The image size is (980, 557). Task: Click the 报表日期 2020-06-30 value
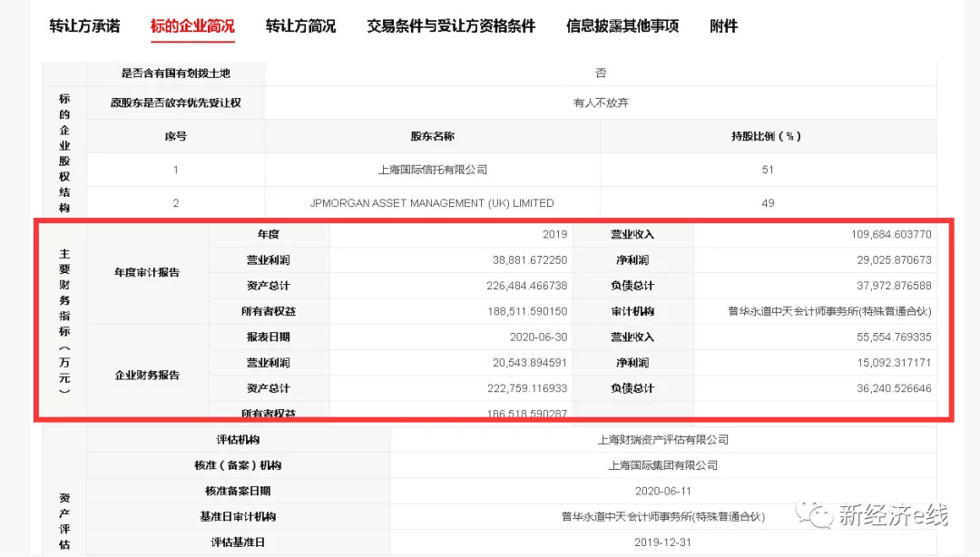click(539, 337)
